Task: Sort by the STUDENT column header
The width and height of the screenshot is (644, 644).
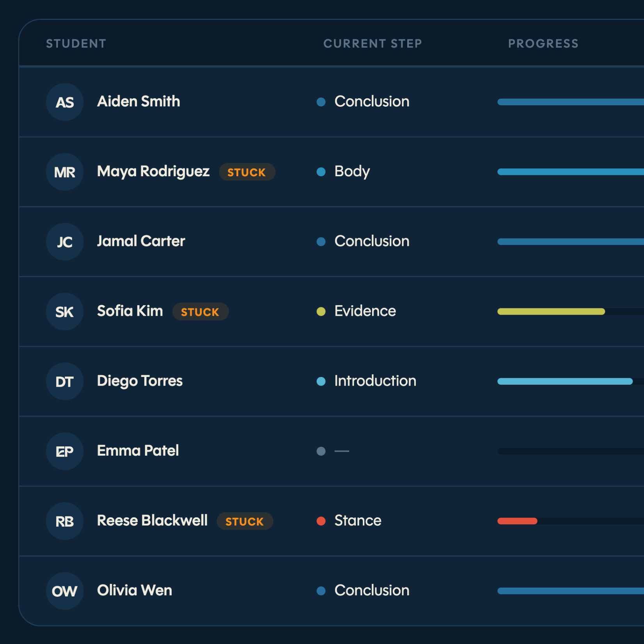Action: click(x=76, y=44)
